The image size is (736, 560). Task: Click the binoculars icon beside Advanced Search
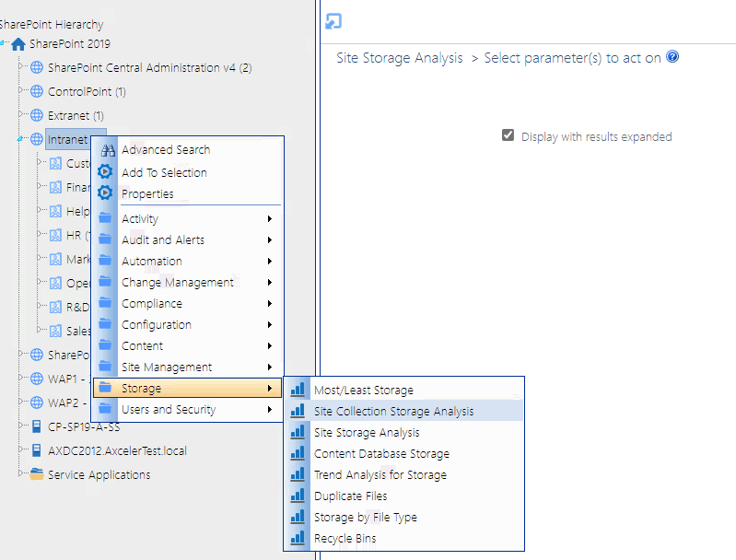[x=108, y=150]
